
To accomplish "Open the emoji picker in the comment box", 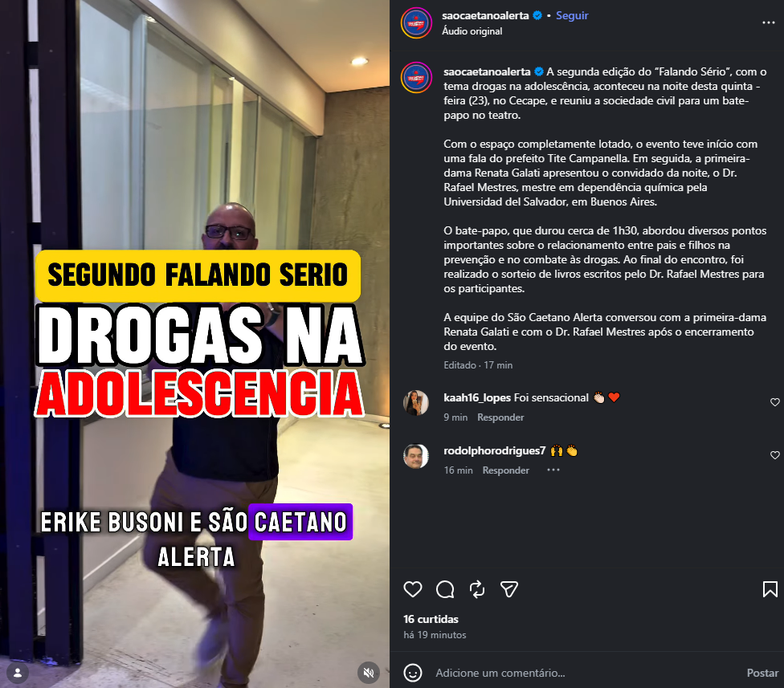I will coord(413,673).
